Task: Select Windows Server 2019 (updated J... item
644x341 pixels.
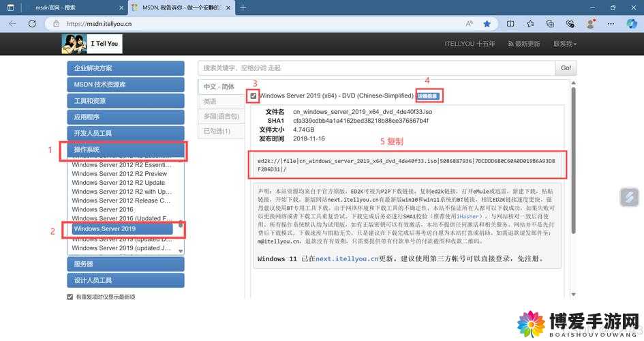Action: tap(121, 248)
